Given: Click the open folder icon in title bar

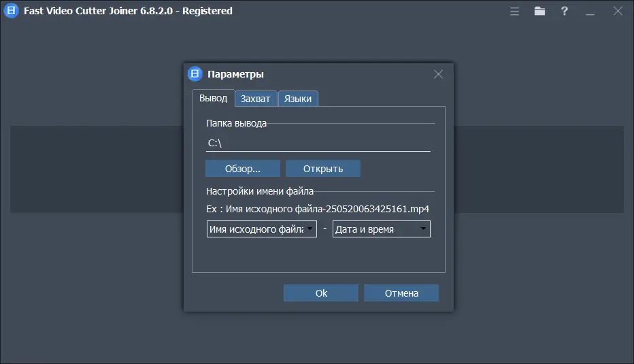Looking at the screenshot, I should 539,11.
